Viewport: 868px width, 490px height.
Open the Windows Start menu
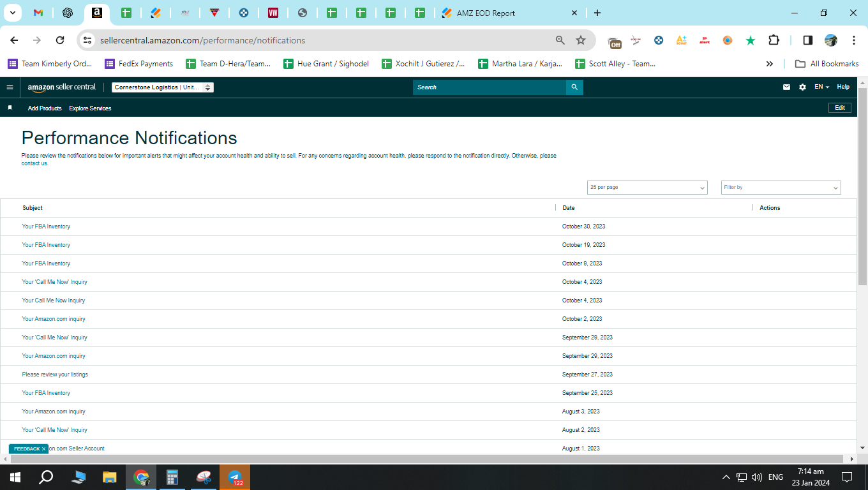coord(15,477)
